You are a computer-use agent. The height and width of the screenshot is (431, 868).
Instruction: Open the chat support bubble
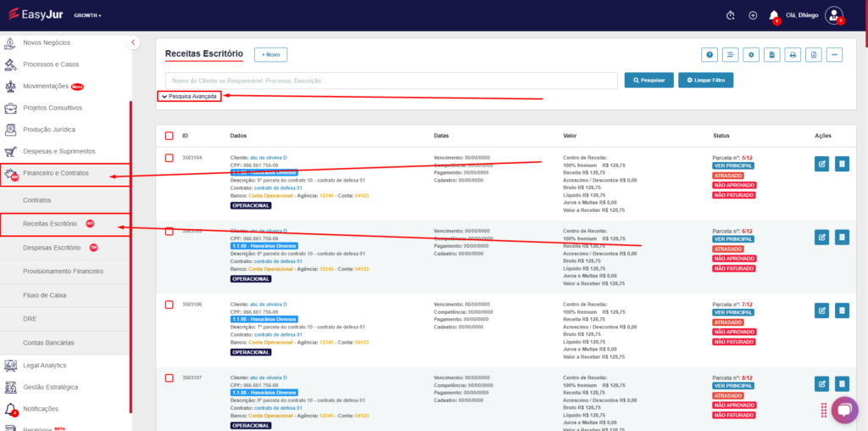pyautogui.click(x=844, y=410)
